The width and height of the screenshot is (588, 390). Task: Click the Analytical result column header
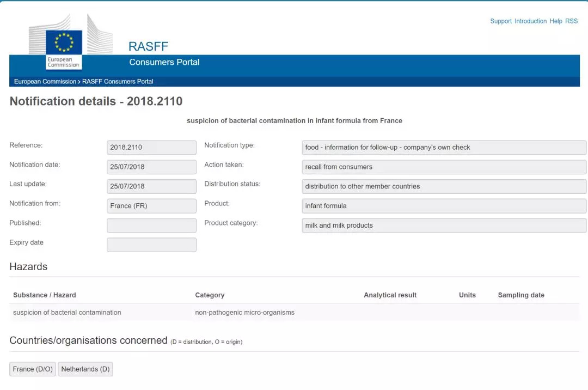click(x=390, y=295)
